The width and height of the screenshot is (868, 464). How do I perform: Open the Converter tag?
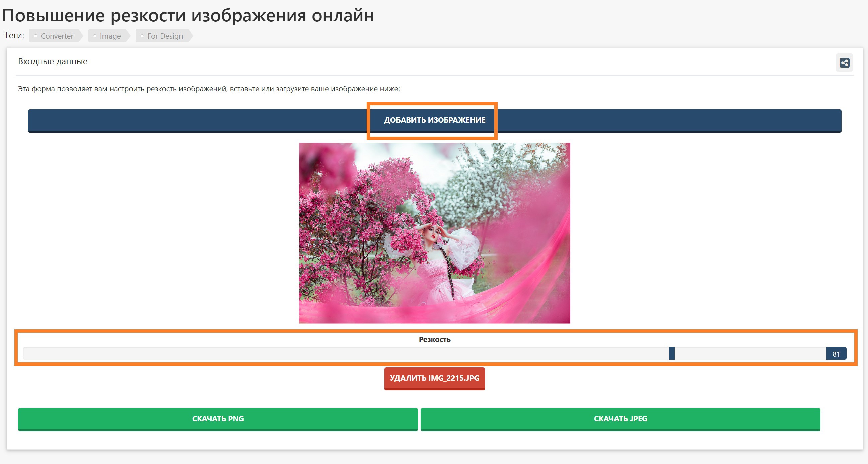click(x=56, y=36)
